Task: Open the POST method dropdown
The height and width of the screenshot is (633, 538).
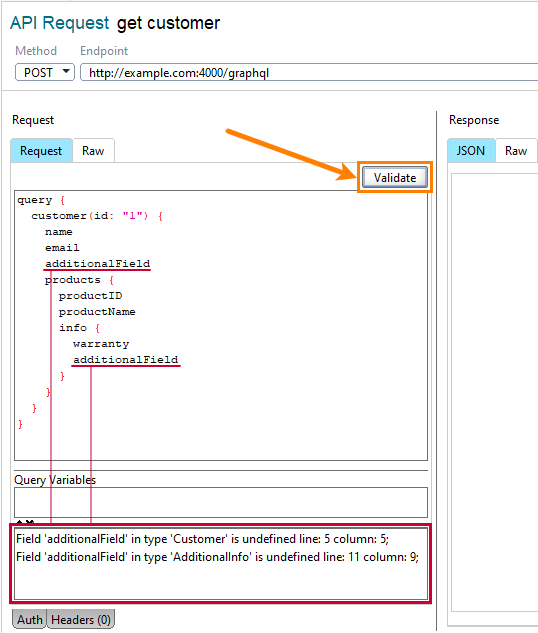Action: click(x=45, y=73)
